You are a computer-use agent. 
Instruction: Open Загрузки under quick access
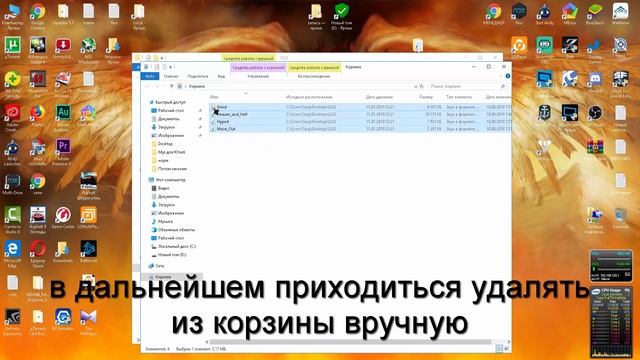tap(163, 127)
